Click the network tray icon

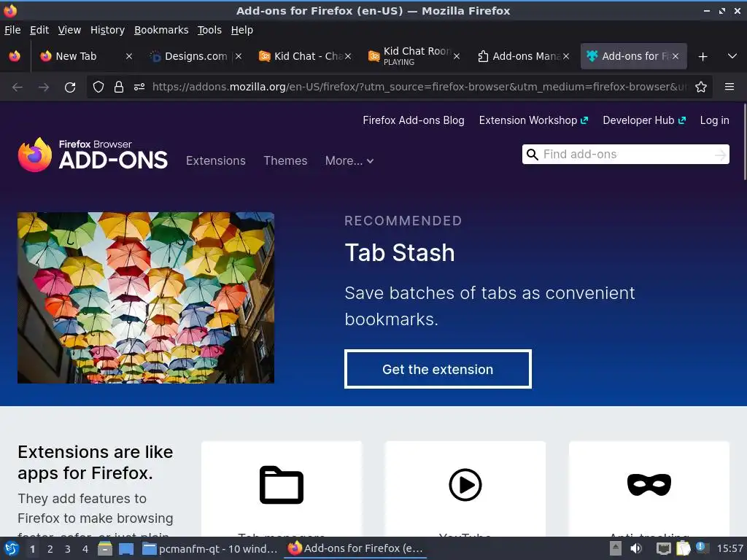coord(663,548)
